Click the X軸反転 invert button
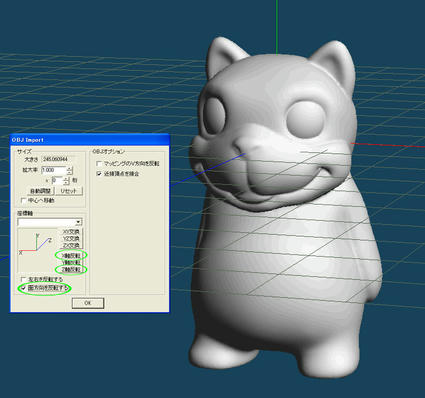This screenshot has width=425, height=398. (x=71, y=256)
